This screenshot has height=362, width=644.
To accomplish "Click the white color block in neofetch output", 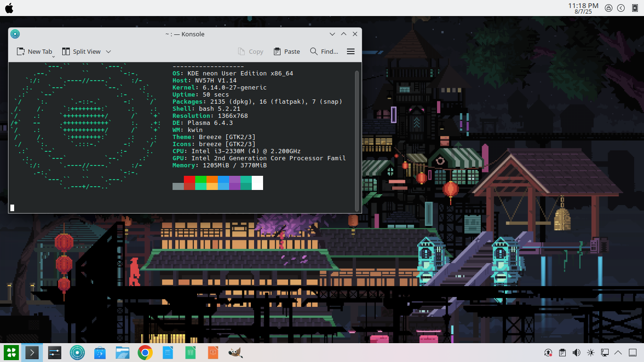I will tap(257, 183).
